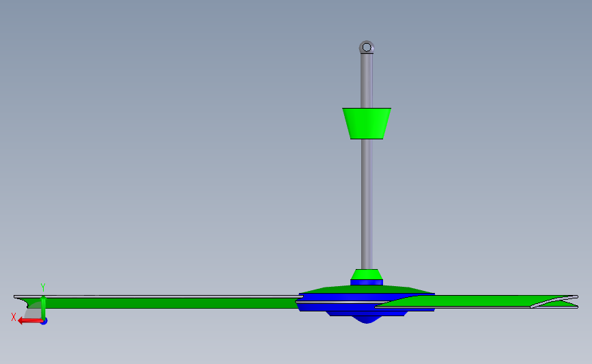The width and height of the screenshot is (592, 364).
Task: Select the blue origin sphere of the triad
Action: pyautogui.click(x=44, y=322)
